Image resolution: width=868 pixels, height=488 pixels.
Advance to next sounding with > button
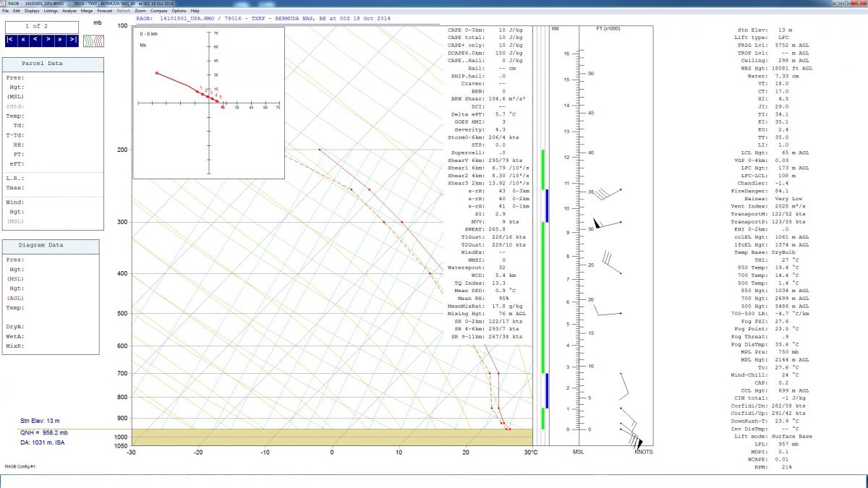pos(48,40)
